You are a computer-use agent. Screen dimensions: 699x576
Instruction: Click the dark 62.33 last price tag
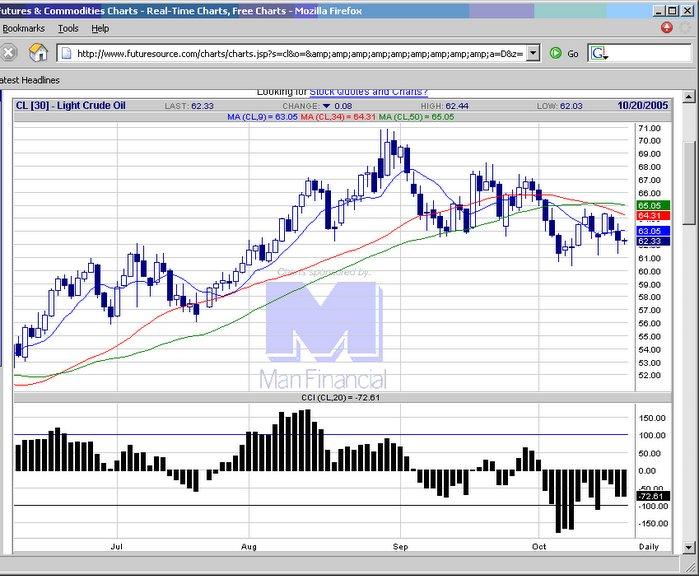[653, 241]
